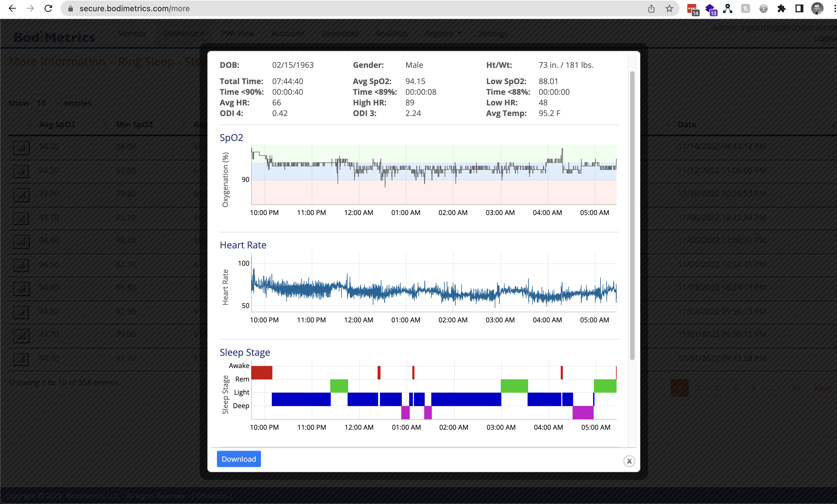Click the Heart Rate chart heading
Screen dimensions: 837x504
[243, 245]
